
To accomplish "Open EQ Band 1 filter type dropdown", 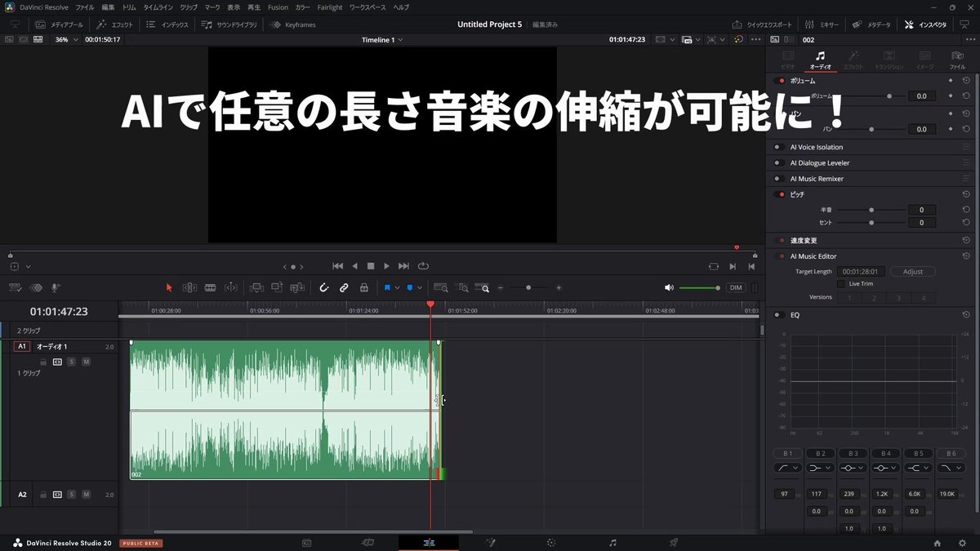I will [787, 468].
